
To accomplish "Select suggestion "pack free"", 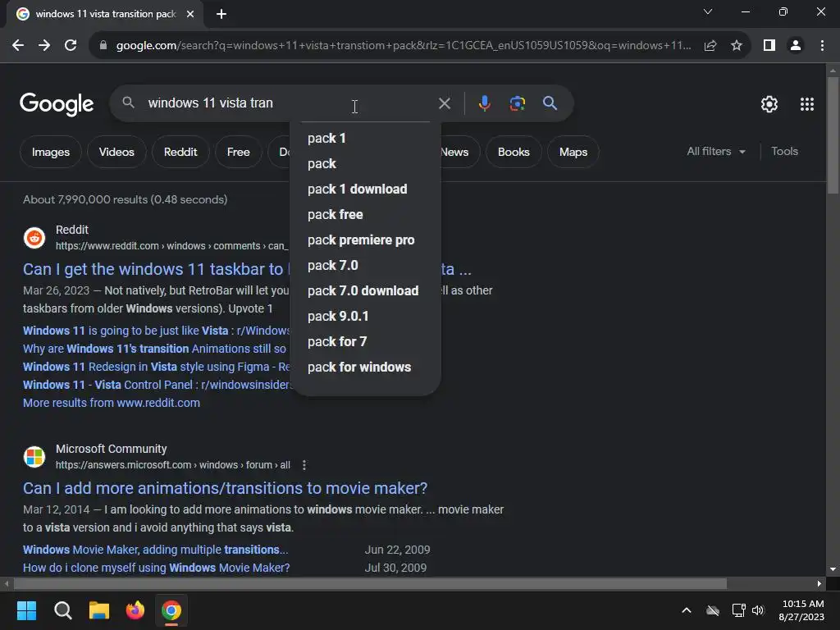I will tap(365, 215).
